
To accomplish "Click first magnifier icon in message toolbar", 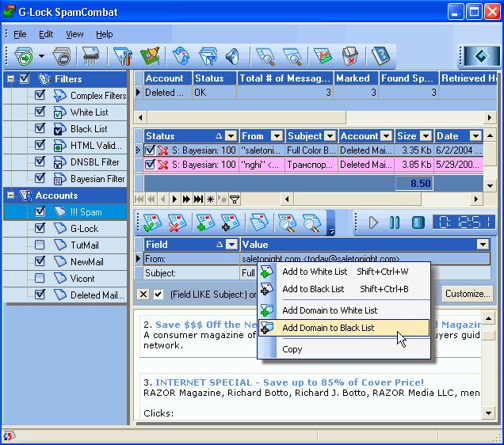I will pos(287,222).
